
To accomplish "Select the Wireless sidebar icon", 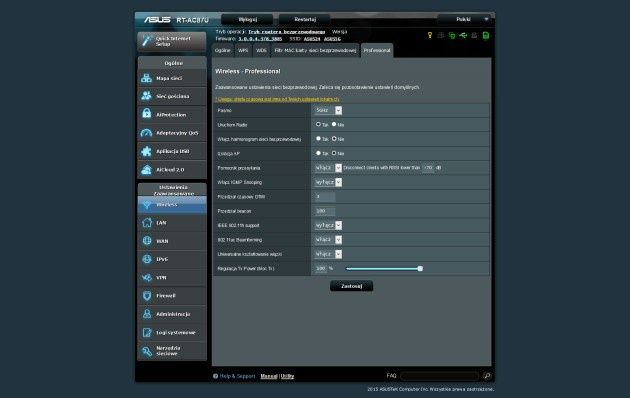I will [x=147, y=205].
